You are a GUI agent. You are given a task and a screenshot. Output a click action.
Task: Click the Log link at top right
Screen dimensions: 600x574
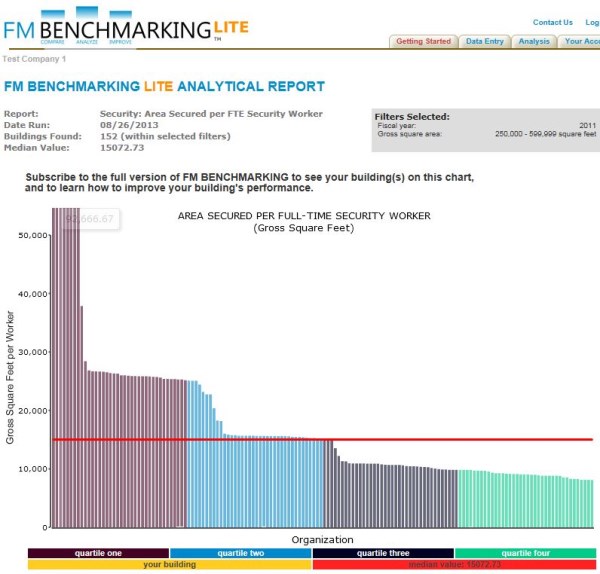pyautogui.click(x=592, y=23)
